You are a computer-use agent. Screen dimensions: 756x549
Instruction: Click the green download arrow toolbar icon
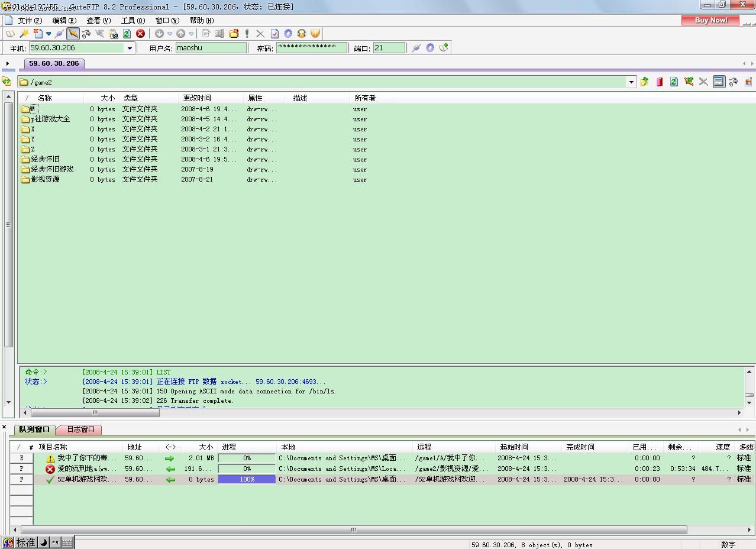pyautogui.click(x=159, y=34)
